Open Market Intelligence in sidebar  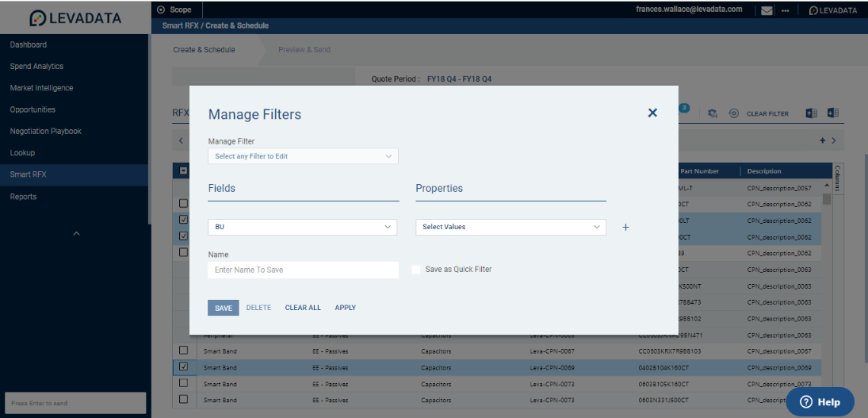click(41, 87)
